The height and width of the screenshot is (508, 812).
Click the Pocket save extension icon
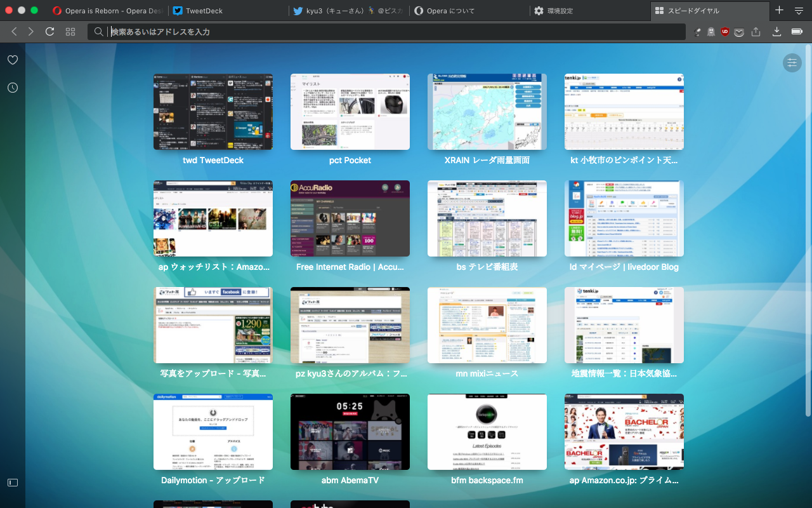click(738, 32)
